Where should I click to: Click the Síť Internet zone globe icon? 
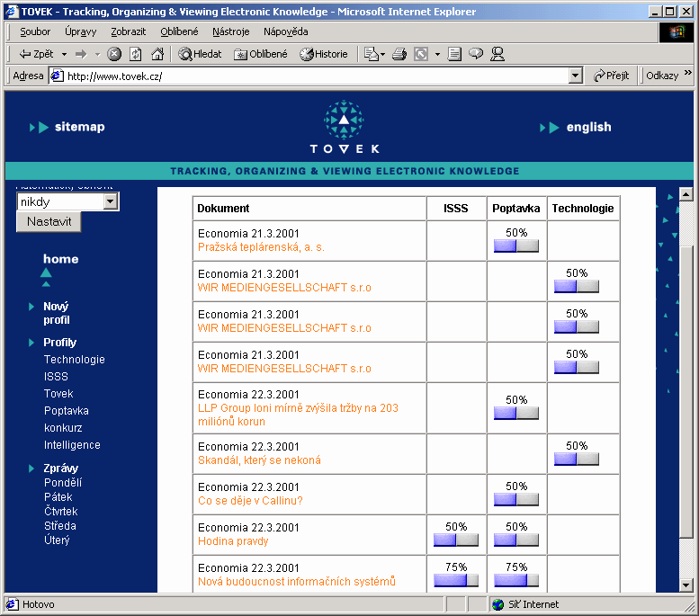pos(498,604)
